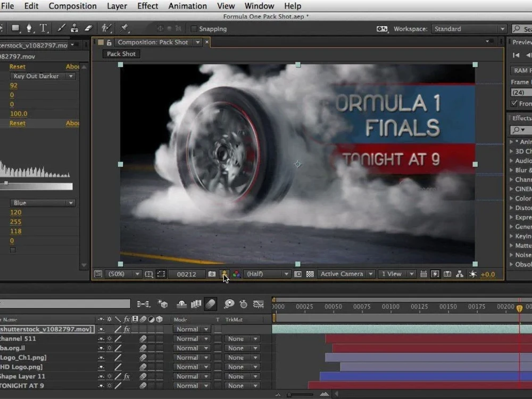Click the current-time indicator in the time ruler

pyautogui.click(x=519, y=307)
